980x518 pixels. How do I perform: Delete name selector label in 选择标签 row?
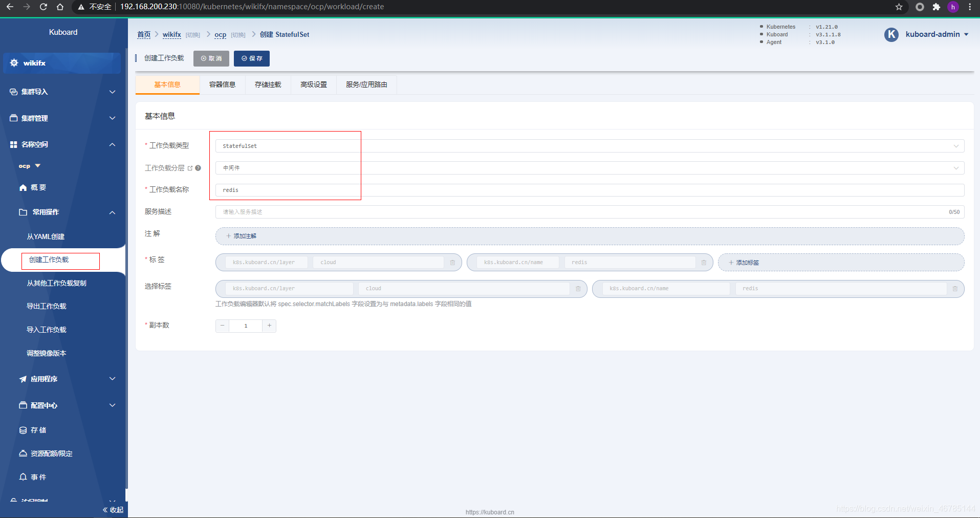955,289
